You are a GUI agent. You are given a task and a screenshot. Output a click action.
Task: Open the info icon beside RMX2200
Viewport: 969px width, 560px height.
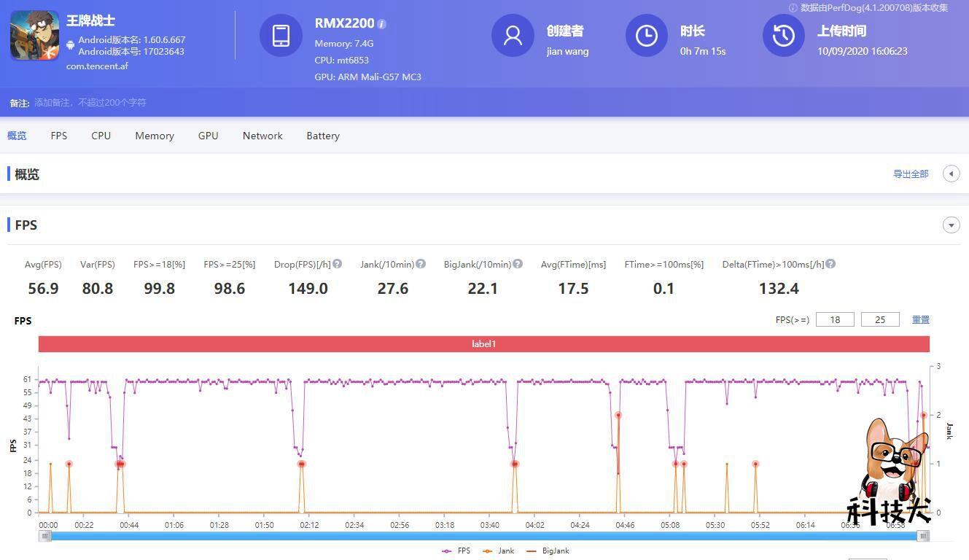pos(382,24)
